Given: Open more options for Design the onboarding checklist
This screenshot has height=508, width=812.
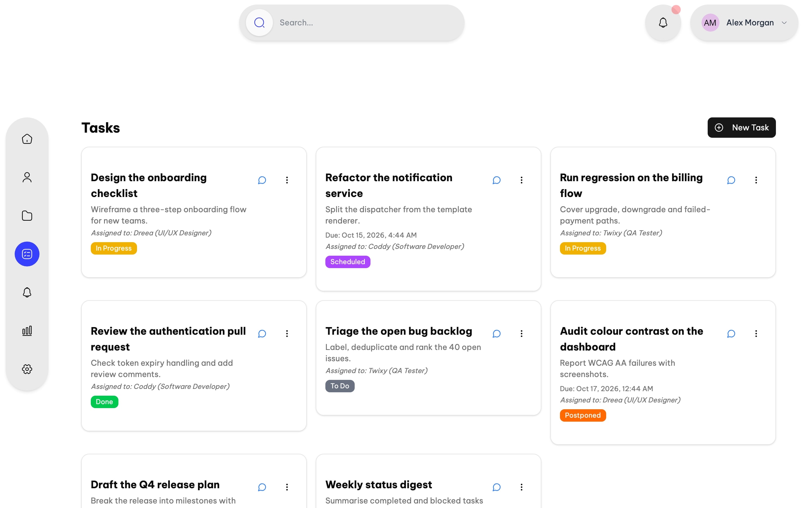Looking at the screenshot, I should 287,180.
